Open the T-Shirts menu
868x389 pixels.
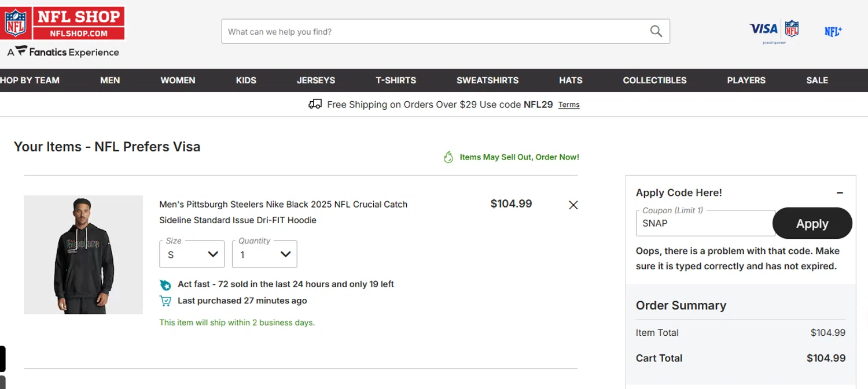396,80
